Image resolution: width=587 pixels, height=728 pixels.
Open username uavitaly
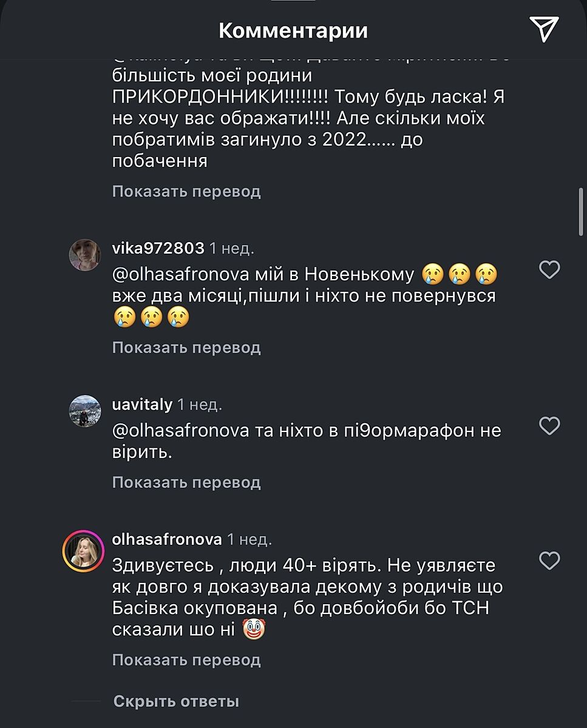pos(143,404)
